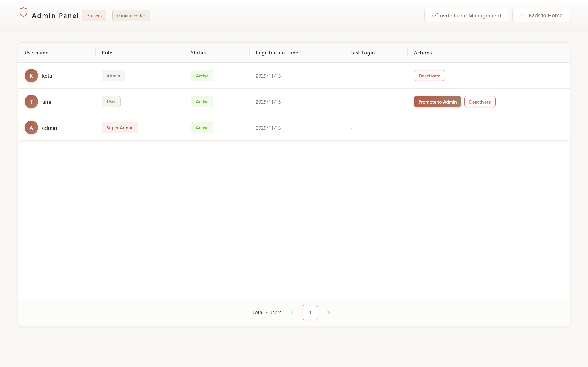Viewport: 588px width, 367px height.
Task: Select keta's Active status badge
Action: [x=202, y=76]
